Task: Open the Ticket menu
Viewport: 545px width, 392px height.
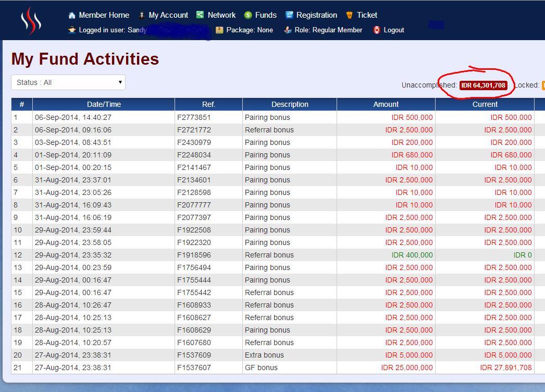Action: point(367,15)
